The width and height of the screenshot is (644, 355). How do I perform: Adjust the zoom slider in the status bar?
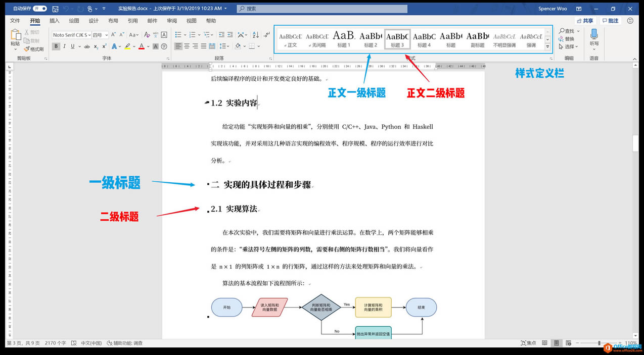600,342
